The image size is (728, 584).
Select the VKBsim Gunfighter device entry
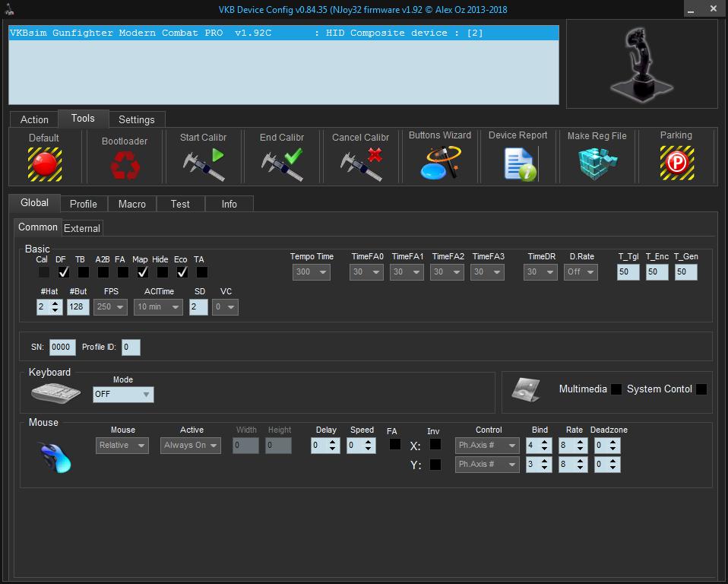click(283, 33)
